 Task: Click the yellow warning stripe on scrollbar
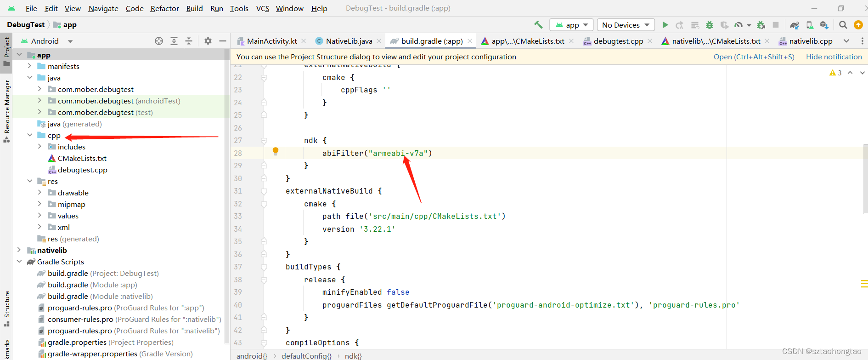[x=864, y=284]
